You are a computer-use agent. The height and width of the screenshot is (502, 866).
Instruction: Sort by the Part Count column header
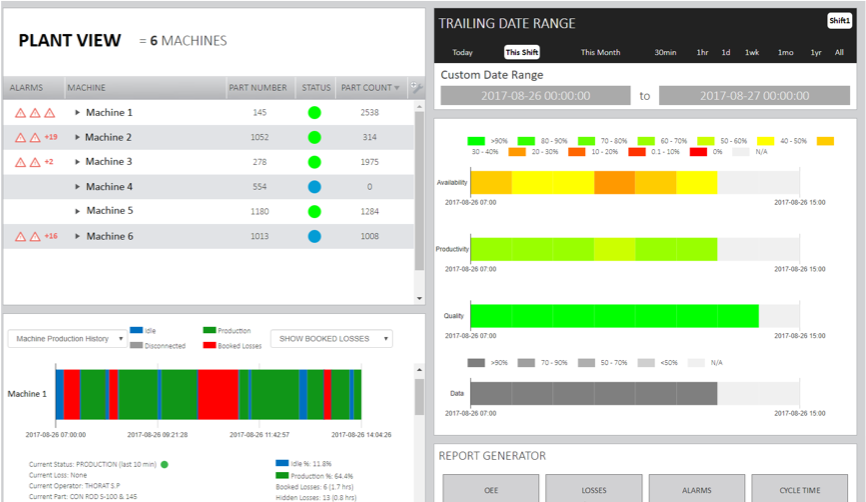pyautogui.click(x=370, y=88)
